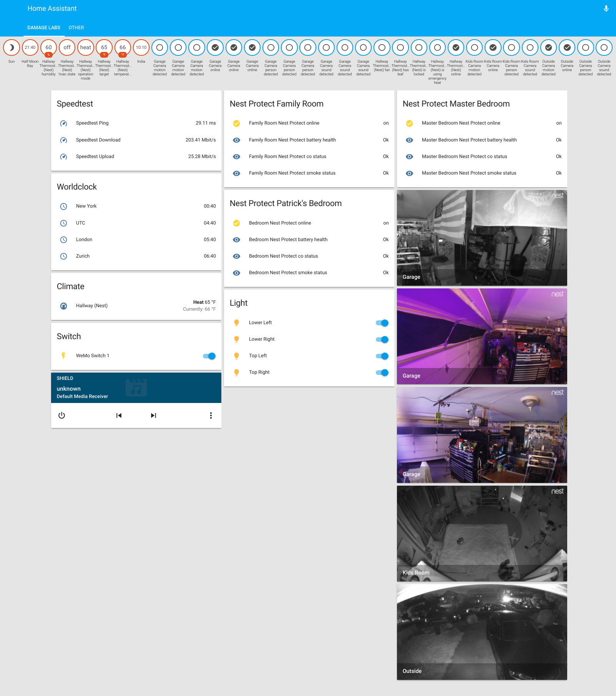Click the Master Bedroom online checkmark icon
Image resolution: width=616 pixels, height=696 pixels.
pos(410,123)
